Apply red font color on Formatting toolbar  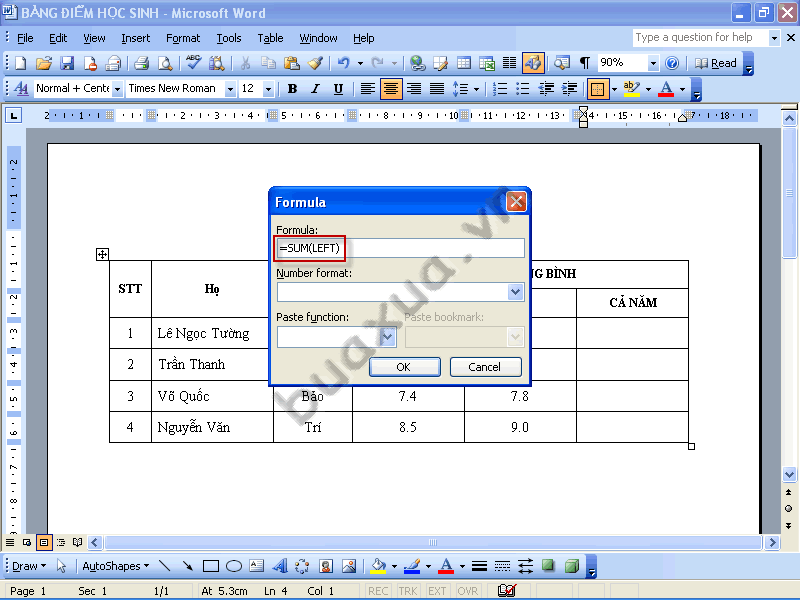tap(666, 89)
